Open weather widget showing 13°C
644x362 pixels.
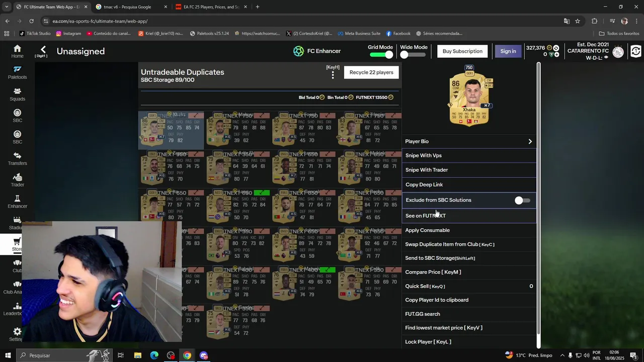528,355
